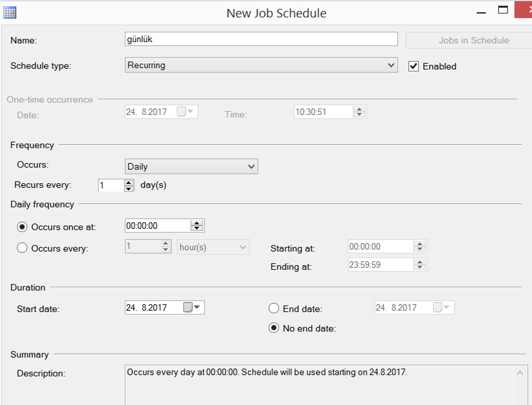Image resolution: width=532 pixels, height=405 pixels.
Task: Decrease the Occurs once at time
Action: (197, 229)
